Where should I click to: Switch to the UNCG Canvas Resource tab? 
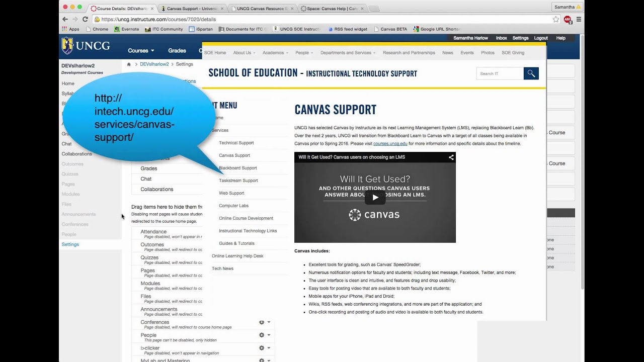pos(262,9)
